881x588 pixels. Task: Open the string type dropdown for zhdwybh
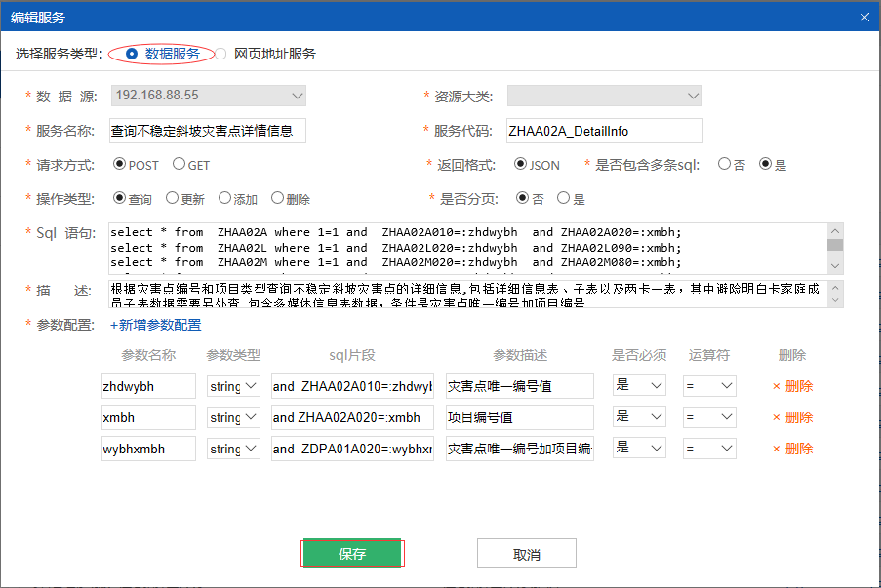coord(233,386)
